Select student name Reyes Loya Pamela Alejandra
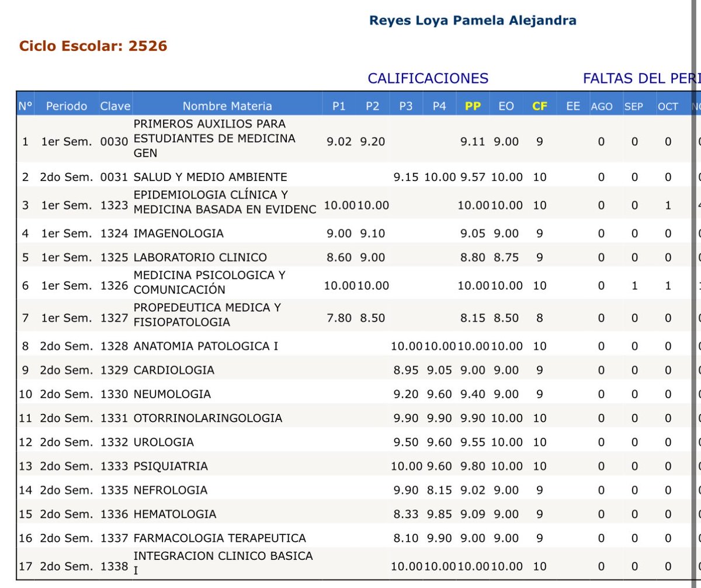The height and width of the screenshot is (588, 701). 473,20
